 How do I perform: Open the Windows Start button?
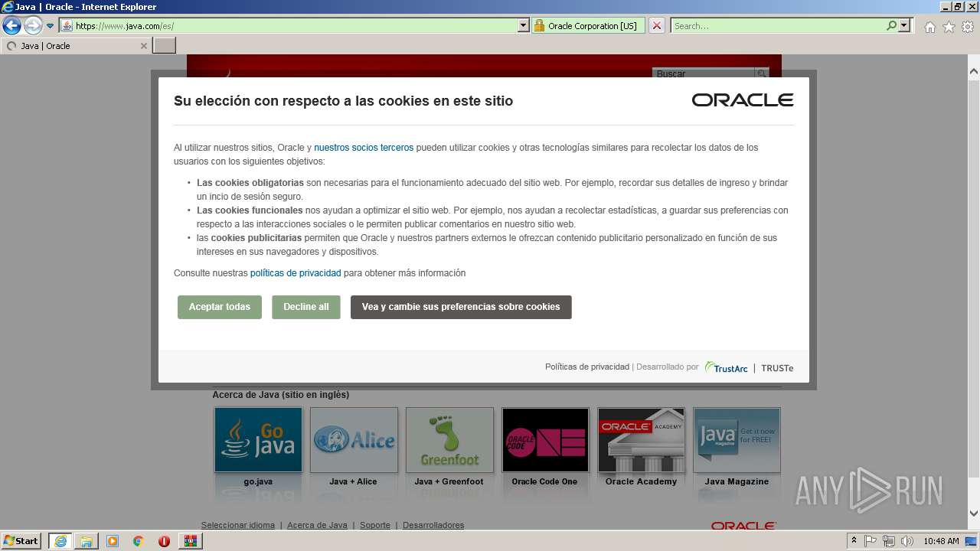point(21,540)
